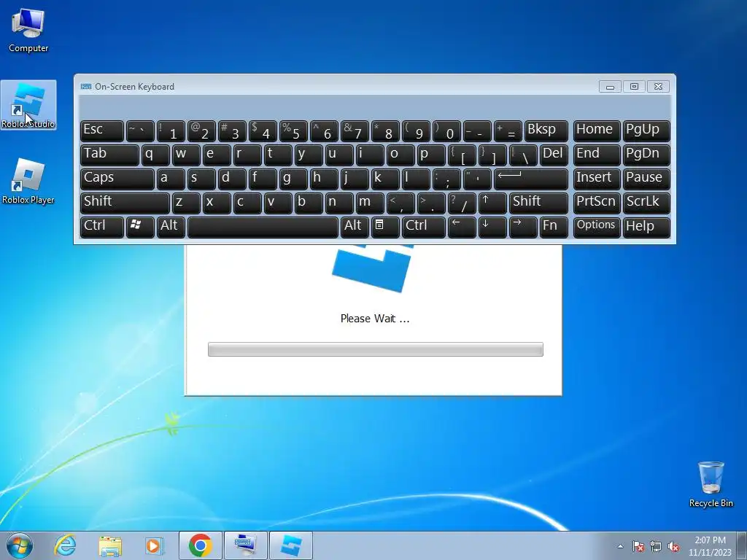Toggle the left Shift key
Screen dimensions: 747x560
[x=125, y=203]
